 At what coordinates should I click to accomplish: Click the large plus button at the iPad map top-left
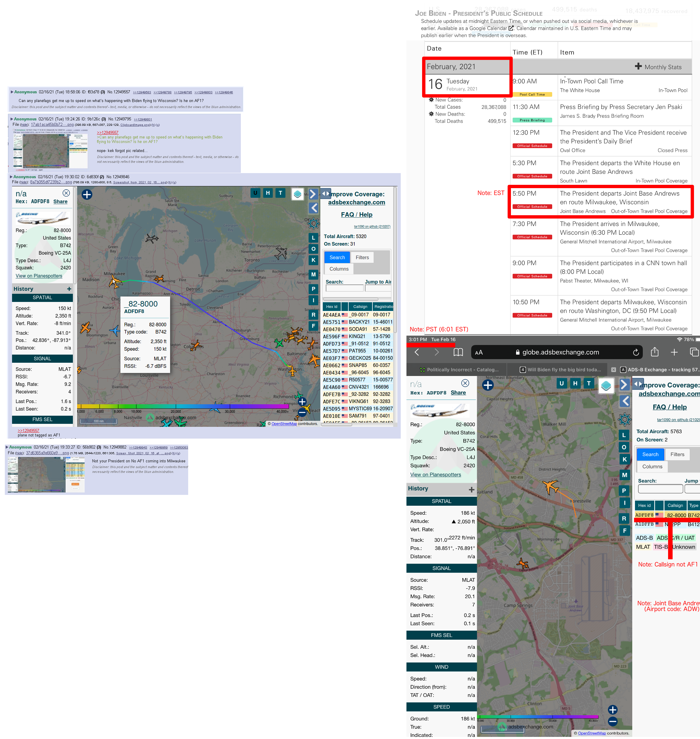tap(488, 385)
